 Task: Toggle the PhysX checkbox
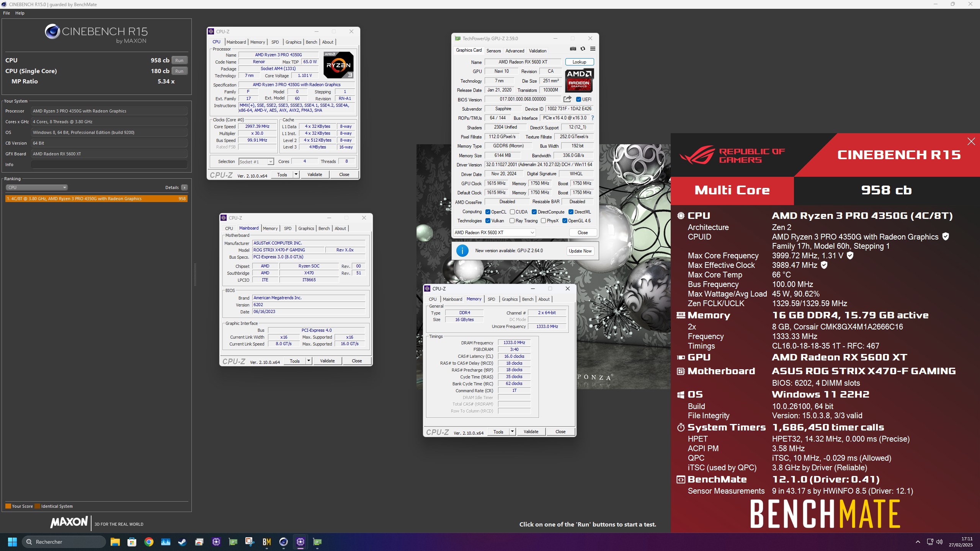[x=543, y=221]
